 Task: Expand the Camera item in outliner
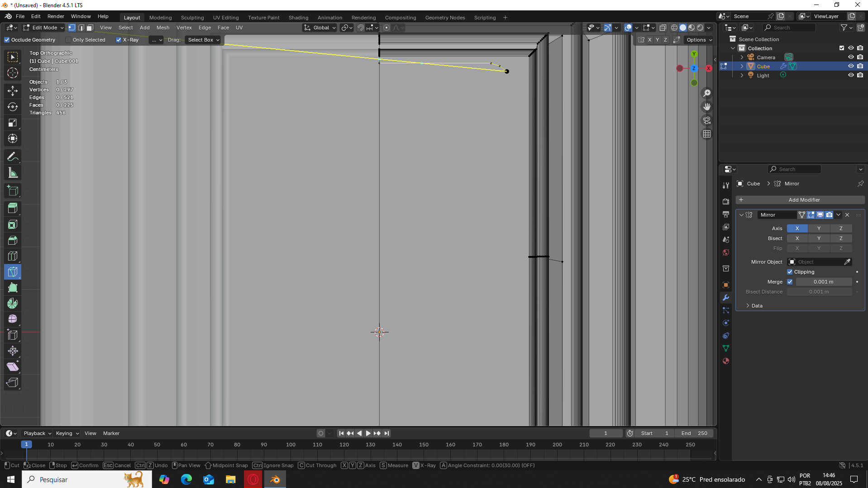(742, 57)
